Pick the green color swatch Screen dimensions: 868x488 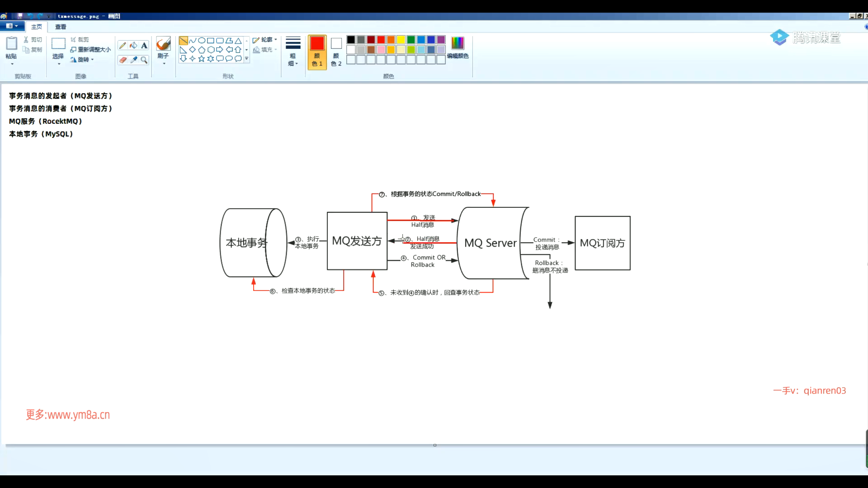(x=410, y=40)
